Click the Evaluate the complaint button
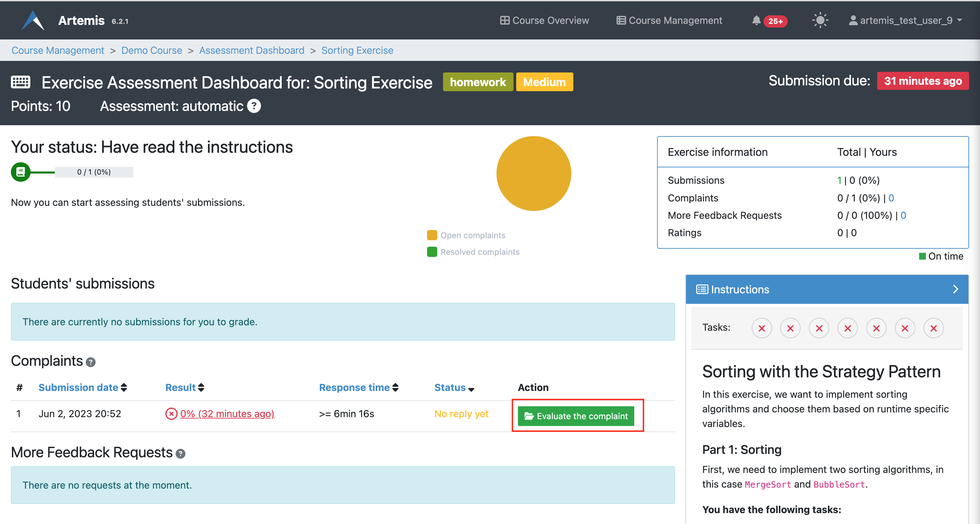980x524 pixels. point(577,416)
